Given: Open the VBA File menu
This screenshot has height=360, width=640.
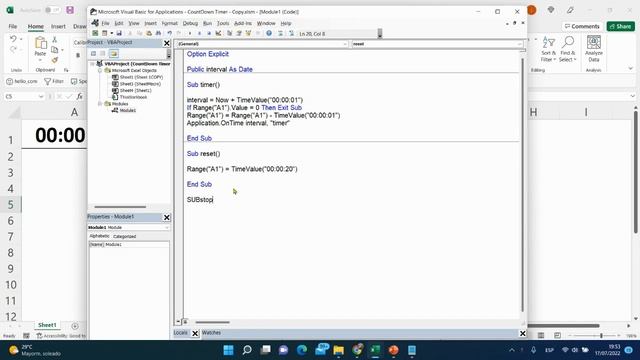Looking at the screenshot, I should (105, 23).
